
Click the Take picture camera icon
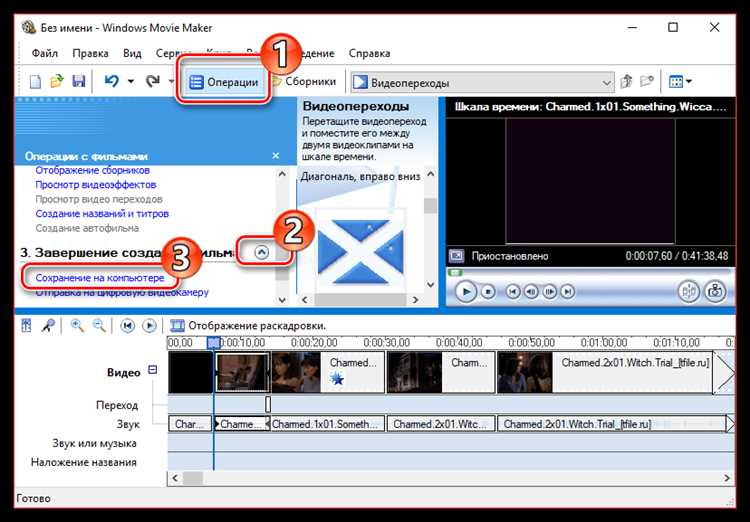coord(715,291)
